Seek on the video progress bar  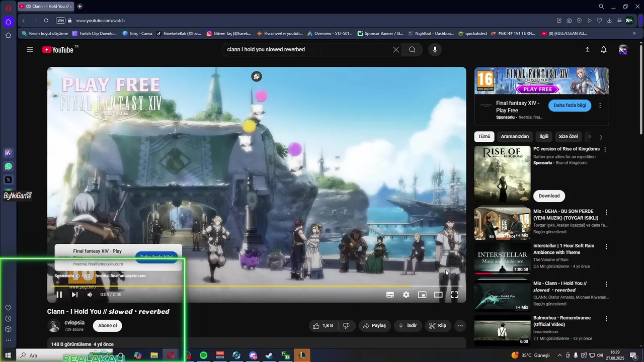pos(257,286)
